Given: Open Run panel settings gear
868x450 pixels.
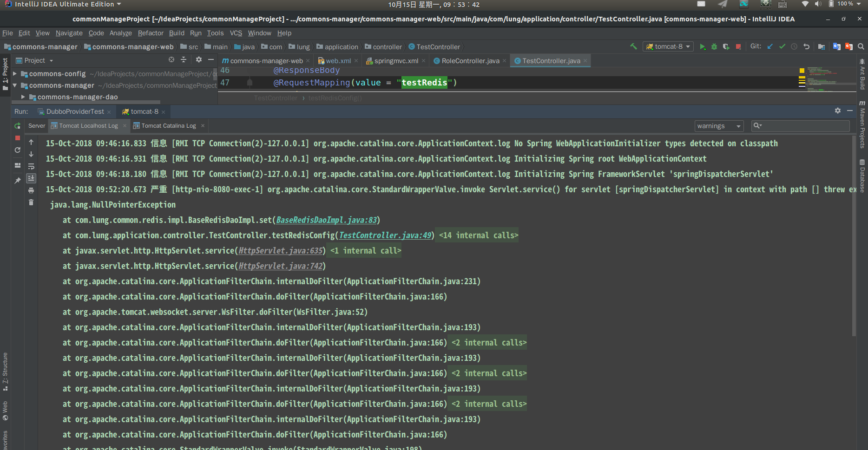Looking at the screenshot, I should pos(838,111).
